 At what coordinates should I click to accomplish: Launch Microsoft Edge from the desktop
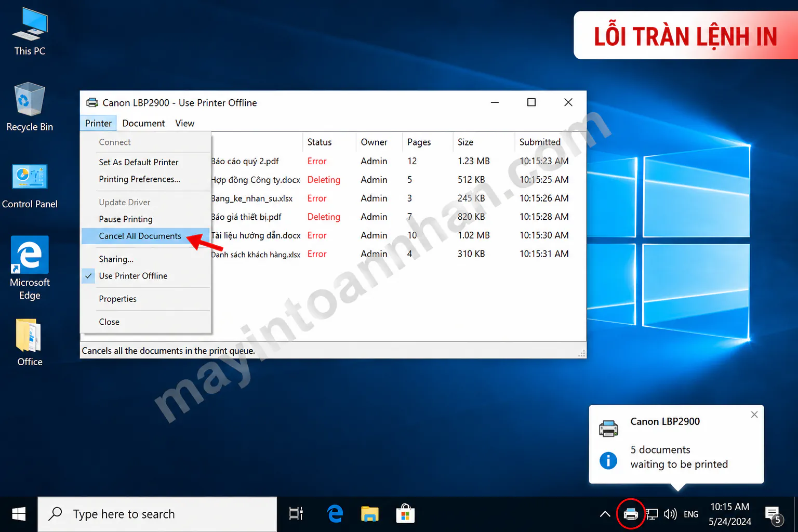(x=30, y=268)
